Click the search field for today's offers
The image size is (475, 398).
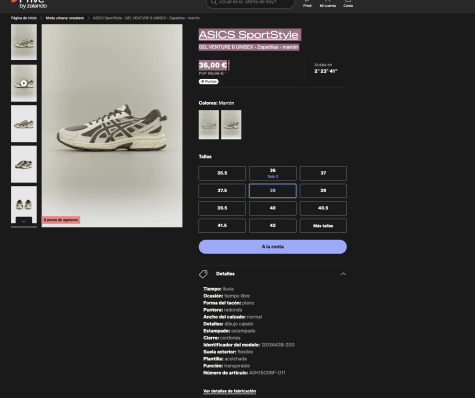pos(250,3)
